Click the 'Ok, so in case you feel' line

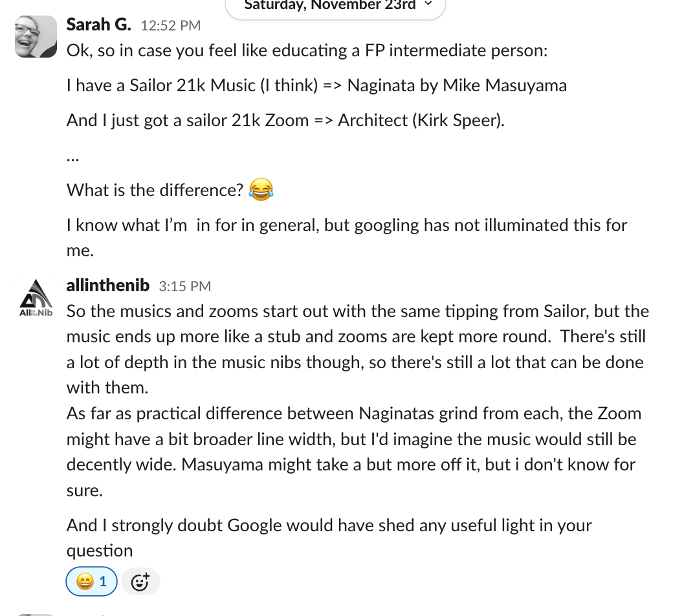(x=307, y=50)
